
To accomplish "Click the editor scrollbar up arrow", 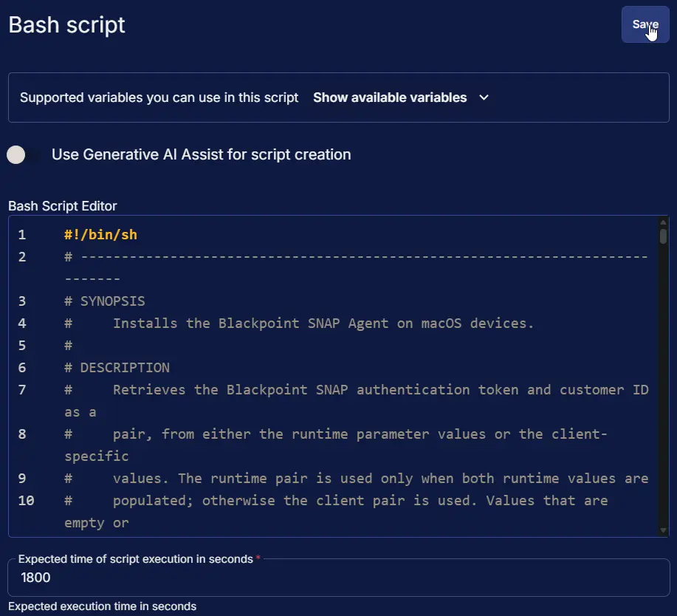I will point(663,222).
